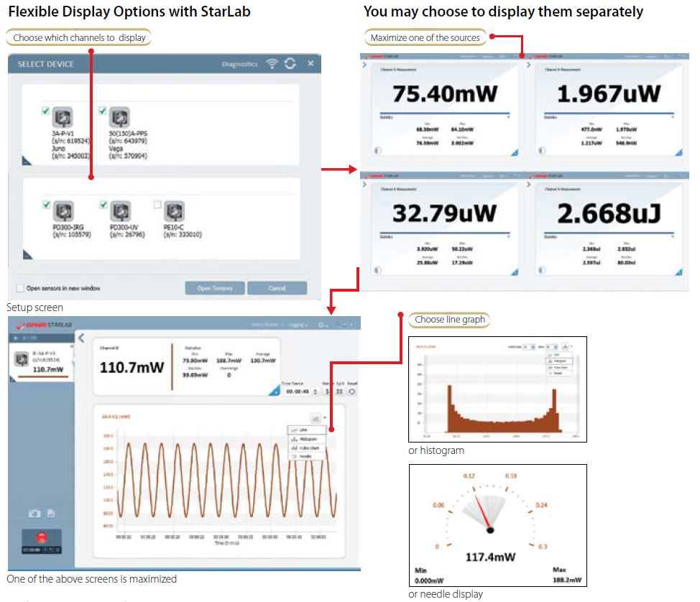Select the 3A-P-V1 110.7mW channel card
700x602 pixels.
(x=42, y=362)
